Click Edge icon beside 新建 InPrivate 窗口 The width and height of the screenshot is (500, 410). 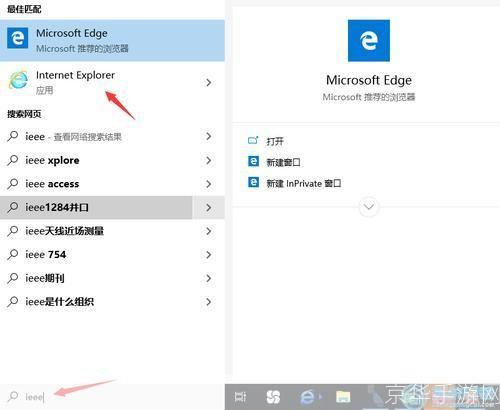click(253, 182)
